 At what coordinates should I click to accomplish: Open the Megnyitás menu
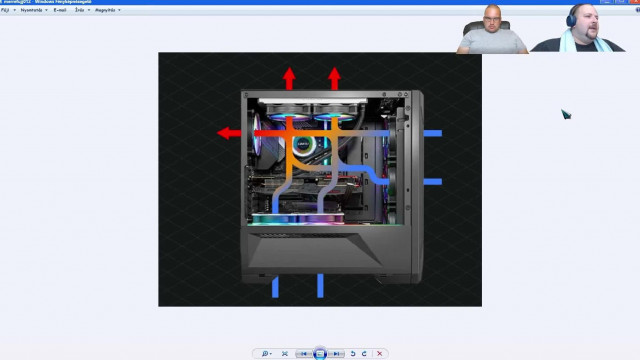coord(105,10)
